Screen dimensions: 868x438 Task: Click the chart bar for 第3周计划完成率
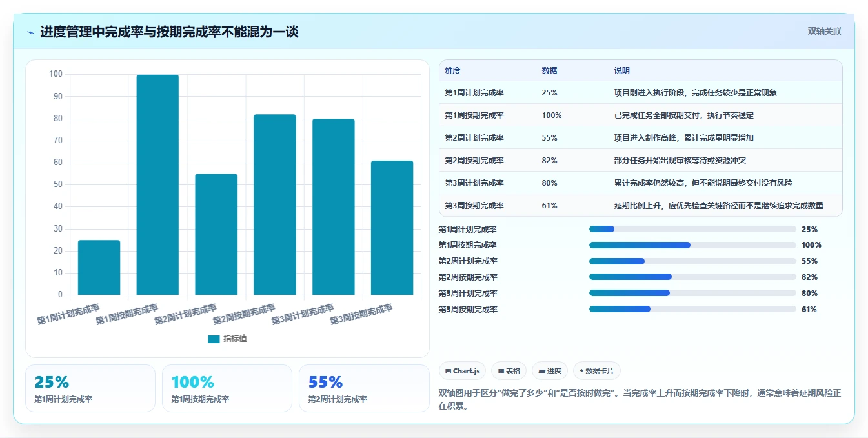tap(334, 207)
